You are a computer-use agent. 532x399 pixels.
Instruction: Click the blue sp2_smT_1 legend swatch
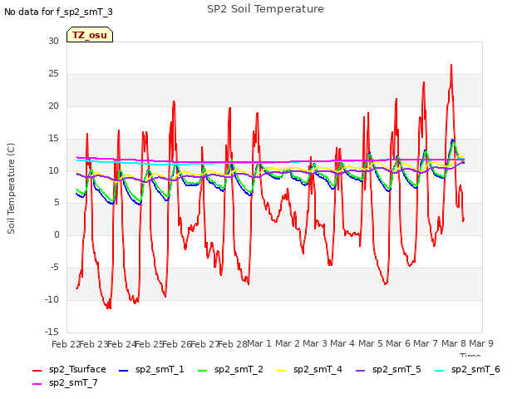click(x=124, y=371)
